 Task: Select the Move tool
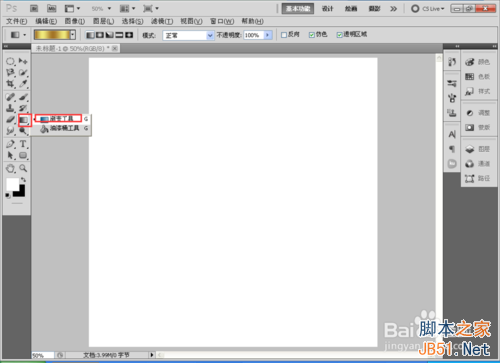(x=23, y=61)
